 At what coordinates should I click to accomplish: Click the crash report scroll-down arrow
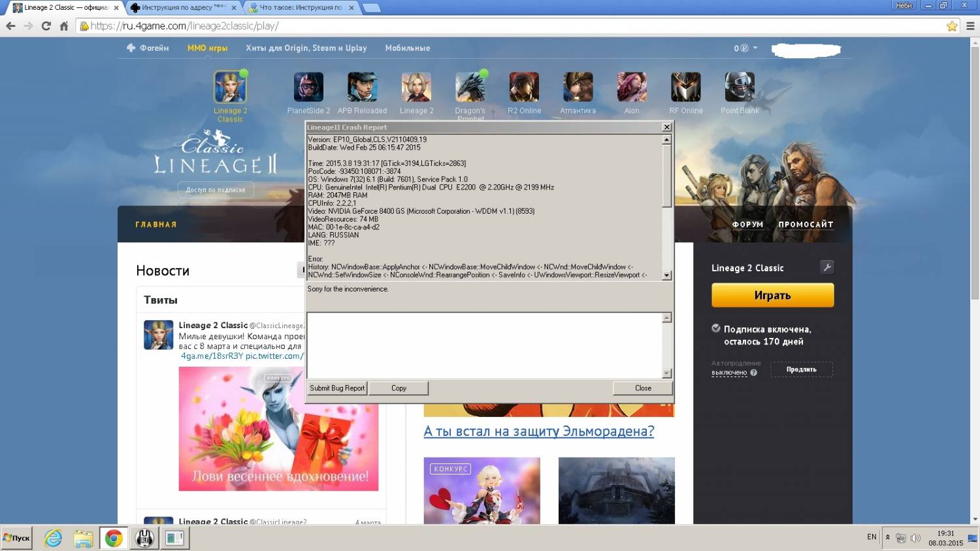click(x=667, y=275)
